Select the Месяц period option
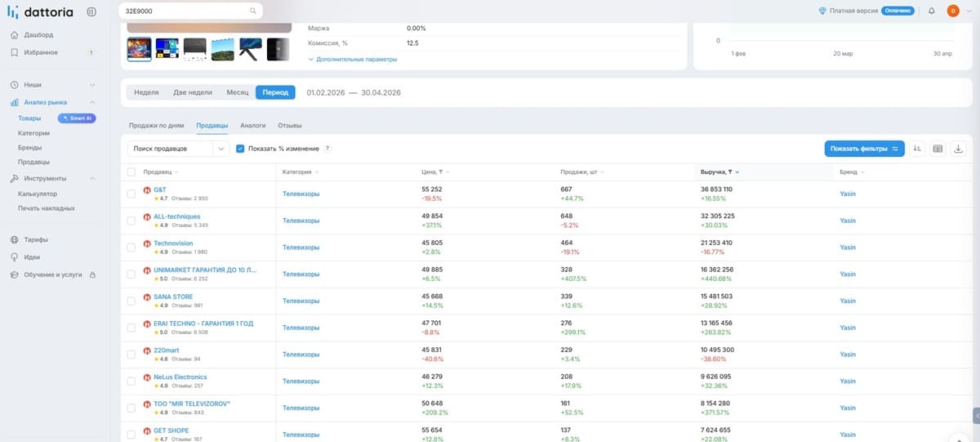The image size is (980, 442). (238, 92)
